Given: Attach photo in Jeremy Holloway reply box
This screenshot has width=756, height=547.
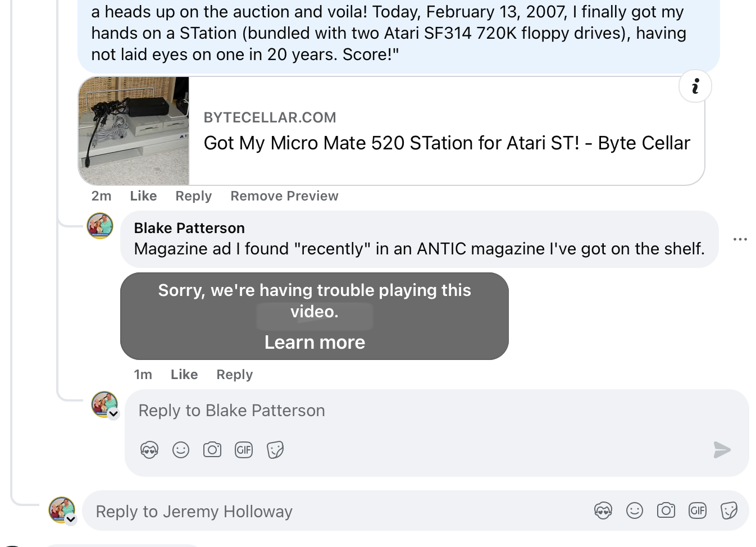Looking at the screenshot, I should [x=666, y=510].
